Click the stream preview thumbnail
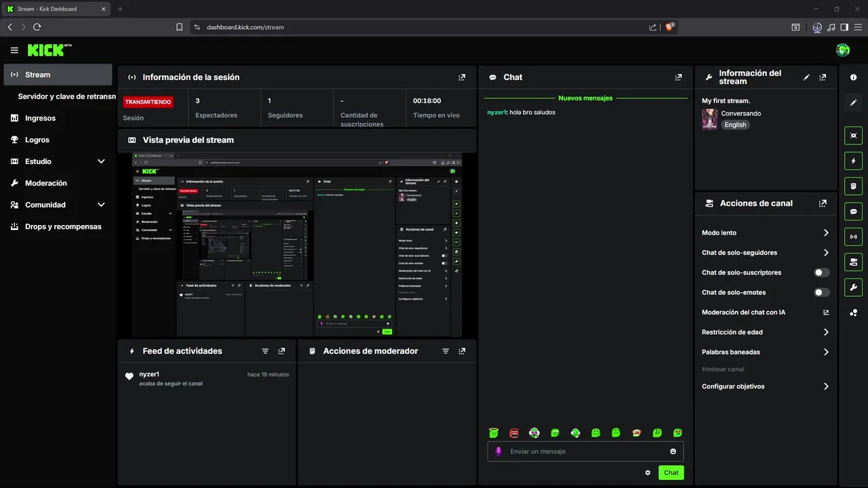The image size is (868, 488). tap(297, 245)
